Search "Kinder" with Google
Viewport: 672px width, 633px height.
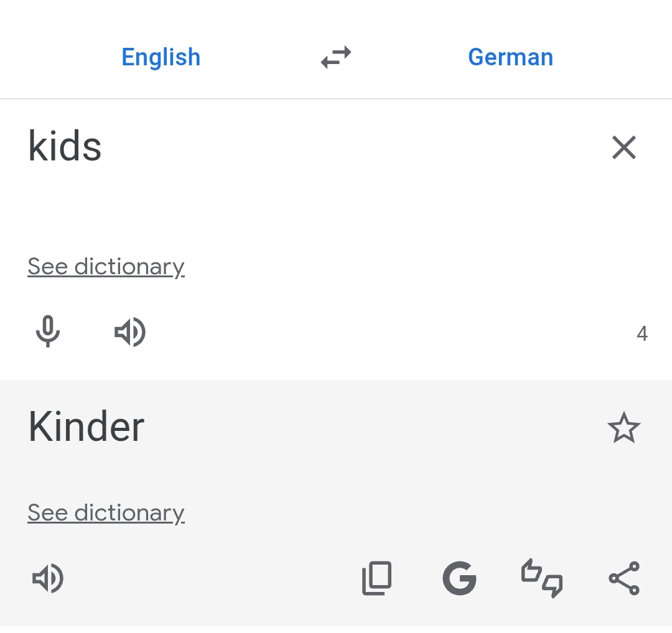coord(459,578)
